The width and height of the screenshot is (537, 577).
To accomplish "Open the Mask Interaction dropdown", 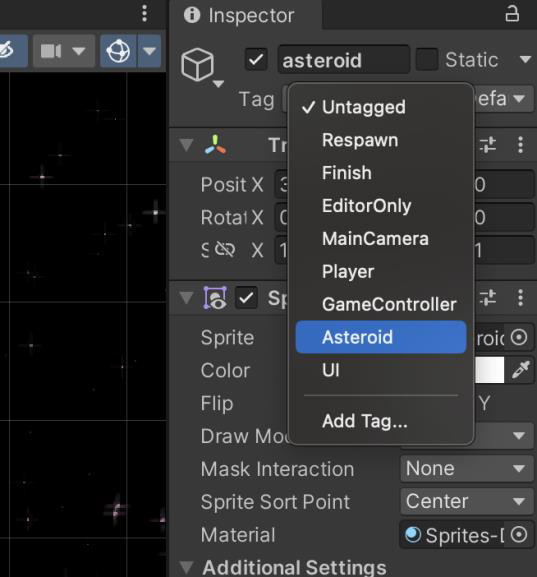I will pos(466,468).
